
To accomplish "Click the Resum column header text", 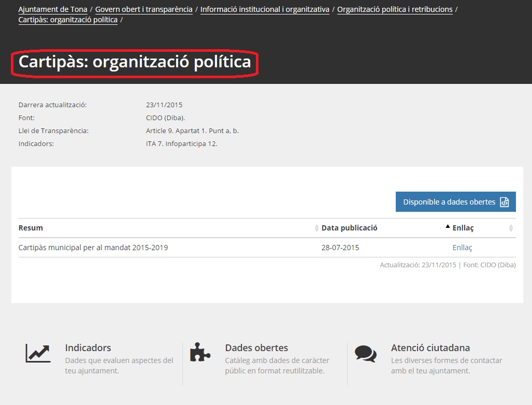I will (31, 228).
